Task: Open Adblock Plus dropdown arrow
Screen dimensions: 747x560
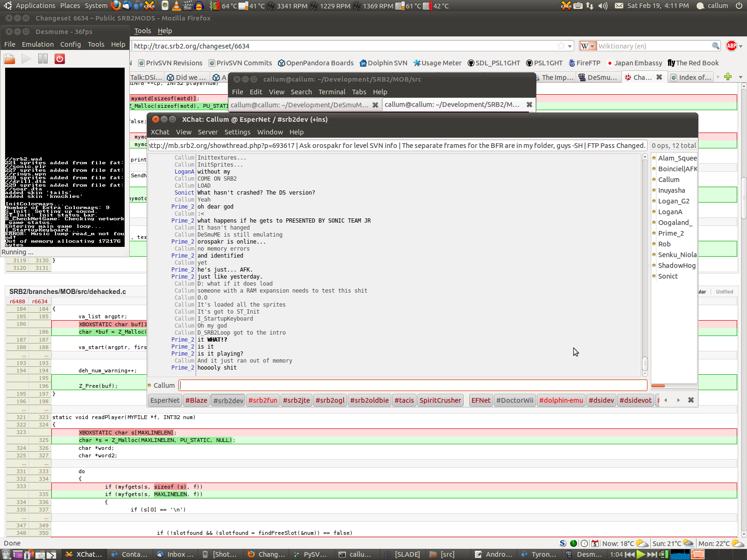Action: click(x=740, y=46)
